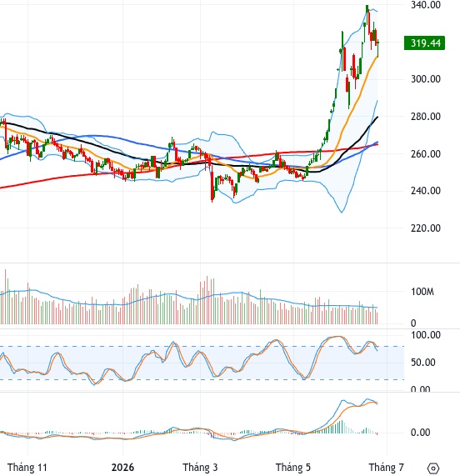Click the upper dashed stochastic overbought line
Screen dimensions: 460x476
(x=202, y=347)
